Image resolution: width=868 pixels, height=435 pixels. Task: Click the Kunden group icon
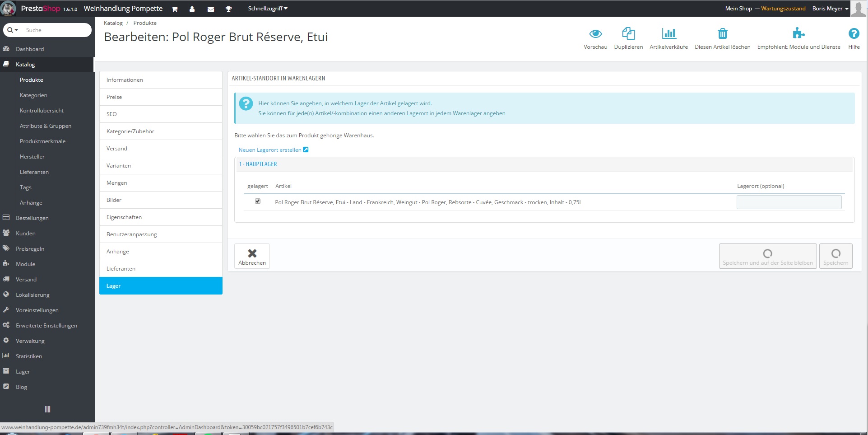click(6, 233)
